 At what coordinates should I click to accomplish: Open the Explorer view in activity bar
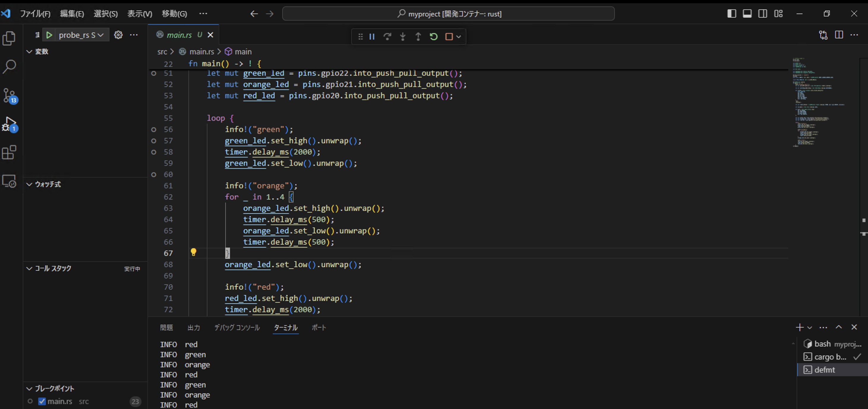coord(9,38)
